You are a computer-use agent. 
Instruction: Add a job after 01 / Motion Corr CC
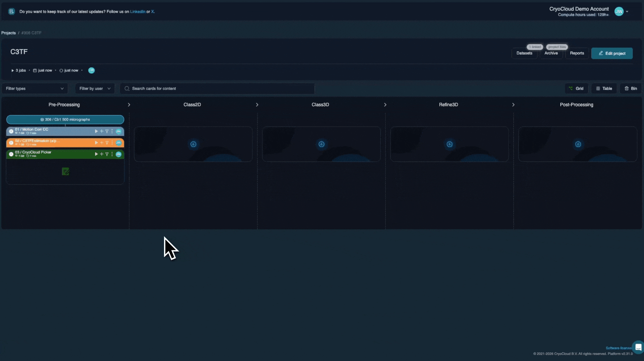click(102, 131)
